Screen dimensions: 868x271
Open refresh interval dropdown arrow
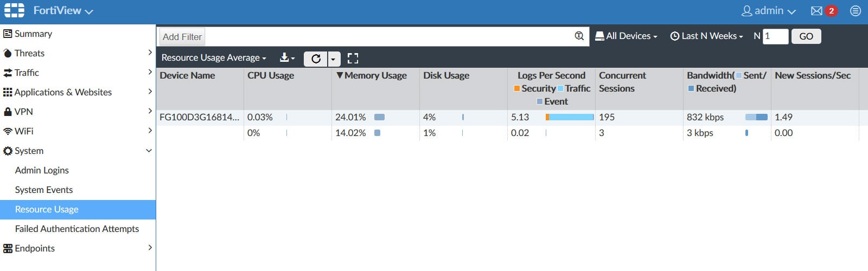click(334, 59)
